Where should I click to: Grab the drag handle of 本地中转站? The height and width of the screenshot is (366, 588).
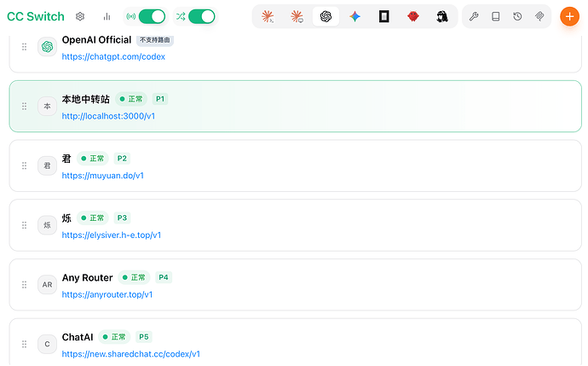pyautogui.click(x=25, y=107)
